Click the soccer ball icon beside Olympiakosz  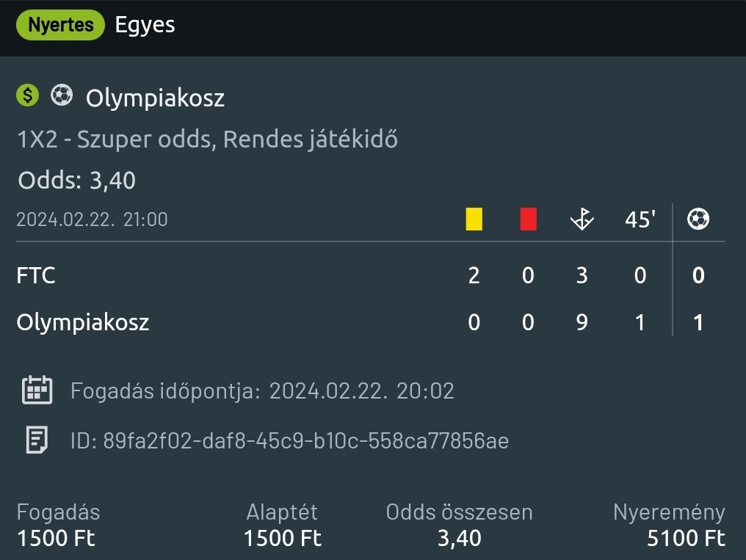(62, 95)
